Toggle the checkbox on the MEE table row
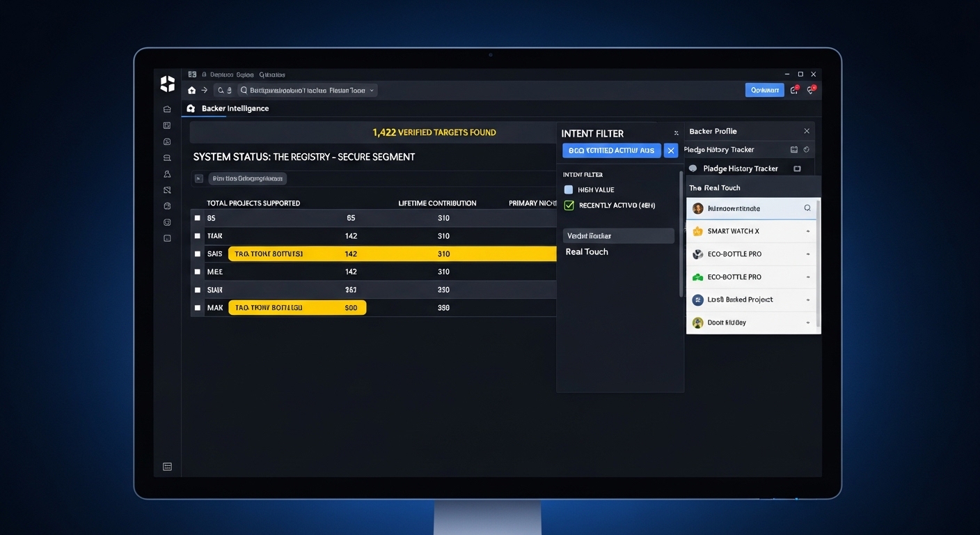The width and height of the screenshot is (980, 535). 198,272
